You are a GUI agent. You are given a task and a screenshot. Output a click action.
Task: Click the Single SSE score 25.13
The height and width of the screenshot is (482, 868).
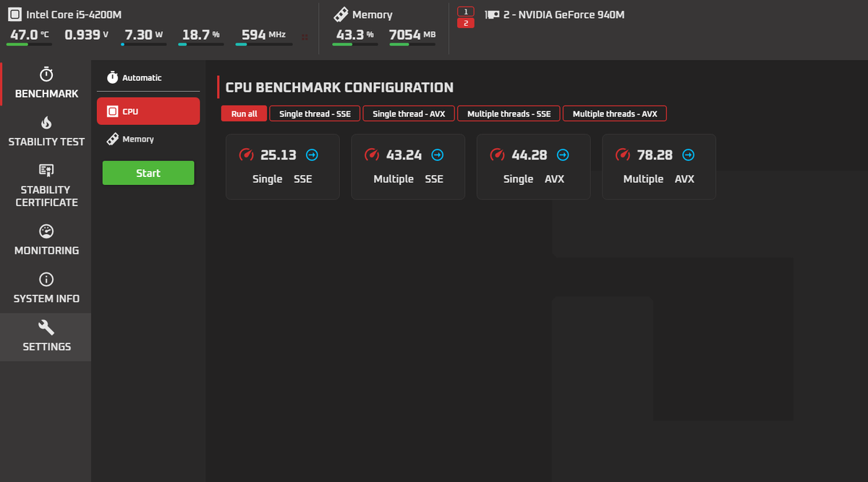click(x=278, y=155)
